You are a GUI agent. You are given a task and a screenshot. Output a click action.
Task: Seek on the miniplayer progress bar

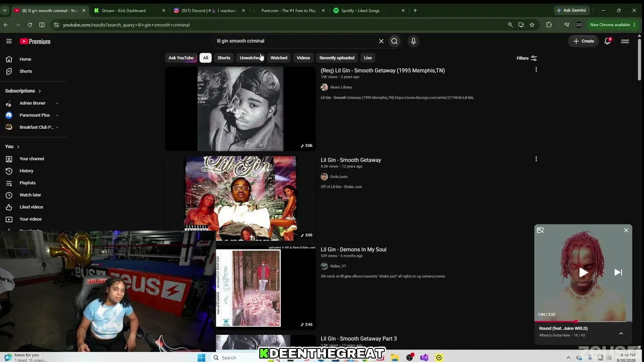[583, 321]
